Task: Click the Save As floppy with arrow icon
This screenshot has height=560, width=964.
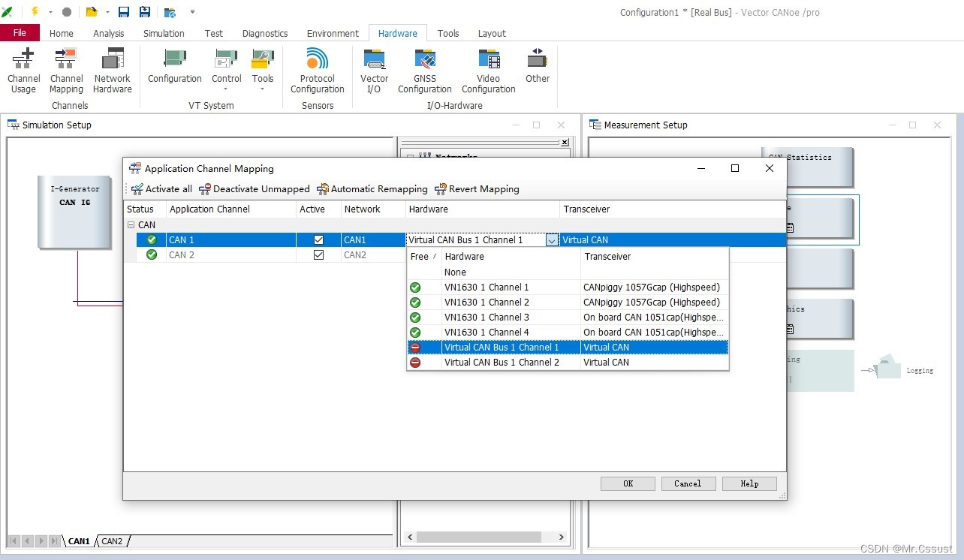Action: pyautogui.click(x=145, y=12)
